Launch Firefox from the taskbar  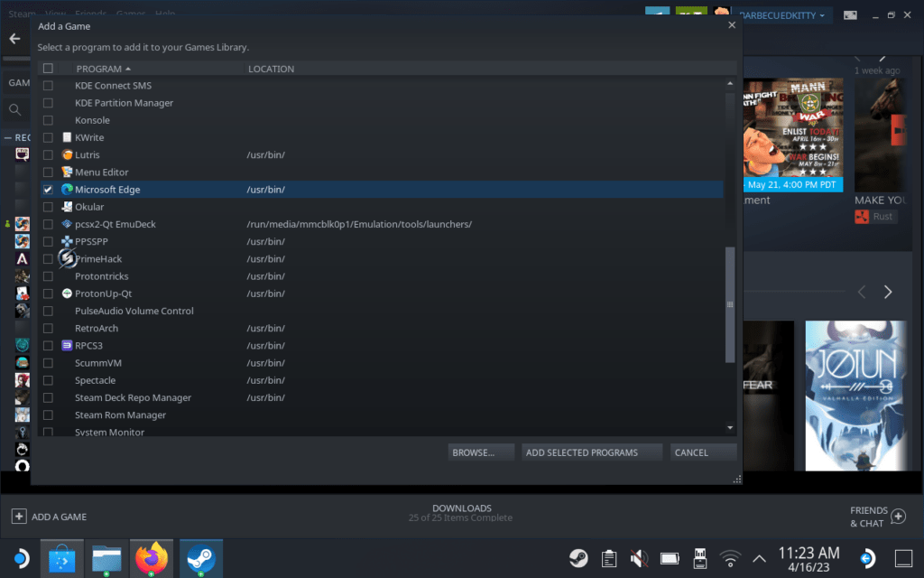pos(152,558)
